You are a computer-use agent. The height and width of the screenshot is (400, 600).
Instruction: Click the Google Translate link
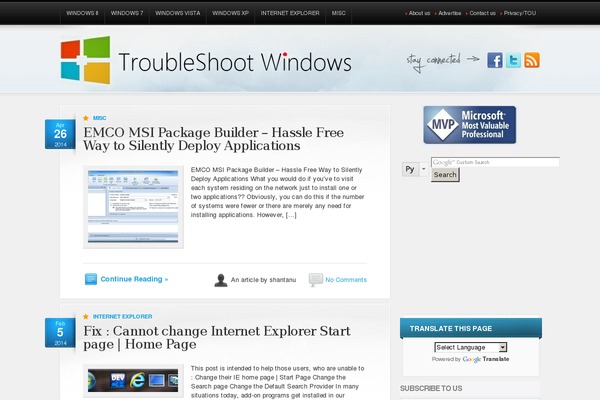pos(486,359)
